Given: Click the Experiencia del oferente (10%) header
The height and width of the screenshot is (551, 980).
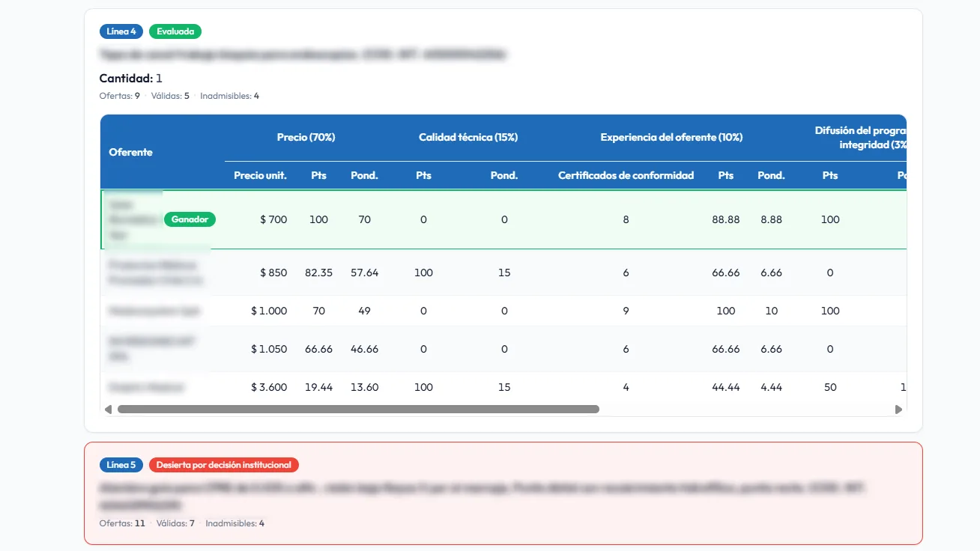Looking at the screenshot, I should click(671, 137).
